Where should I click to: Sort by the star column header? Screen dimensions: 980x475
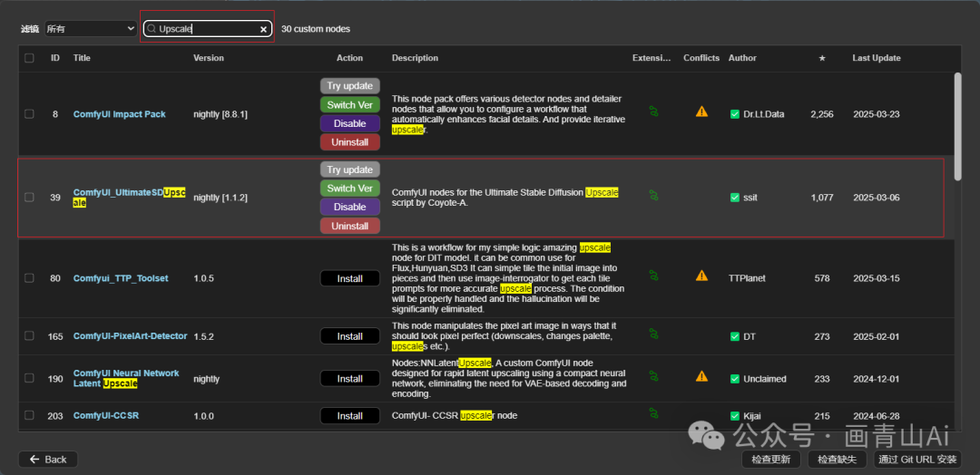click(x=822, y=58)
